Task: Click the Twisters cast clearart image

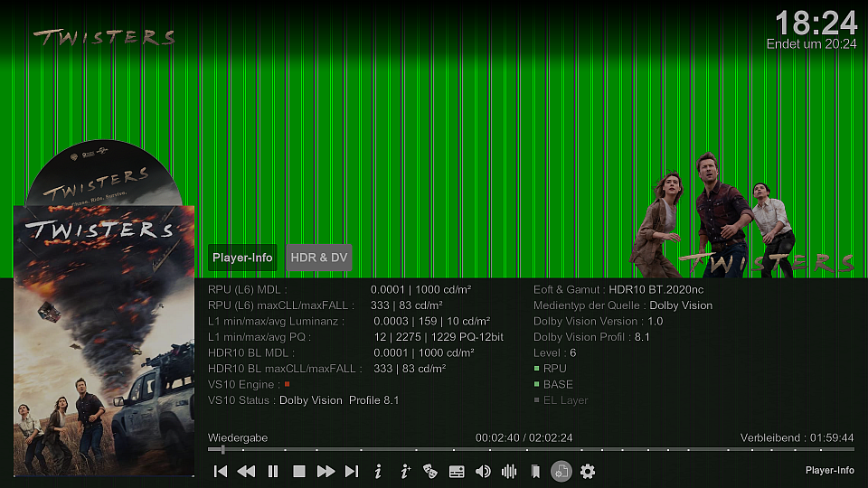Action: point(741,215)
